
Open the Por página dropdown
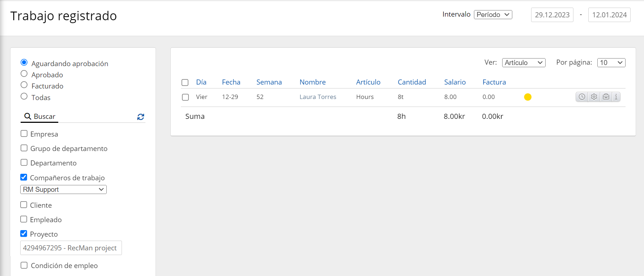[611, 62]
